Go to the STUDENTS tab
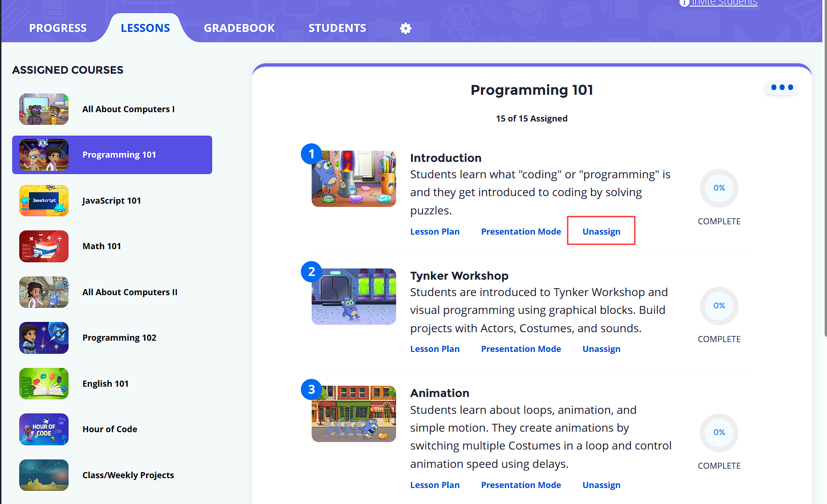Viewport: 827px width, 504px height. tap(337, 28)
